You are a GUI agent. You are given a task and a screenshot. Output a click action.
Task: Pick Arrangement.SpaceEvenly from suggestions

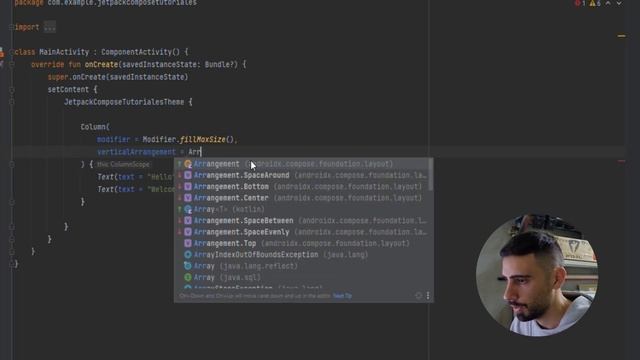click(302, 232)
